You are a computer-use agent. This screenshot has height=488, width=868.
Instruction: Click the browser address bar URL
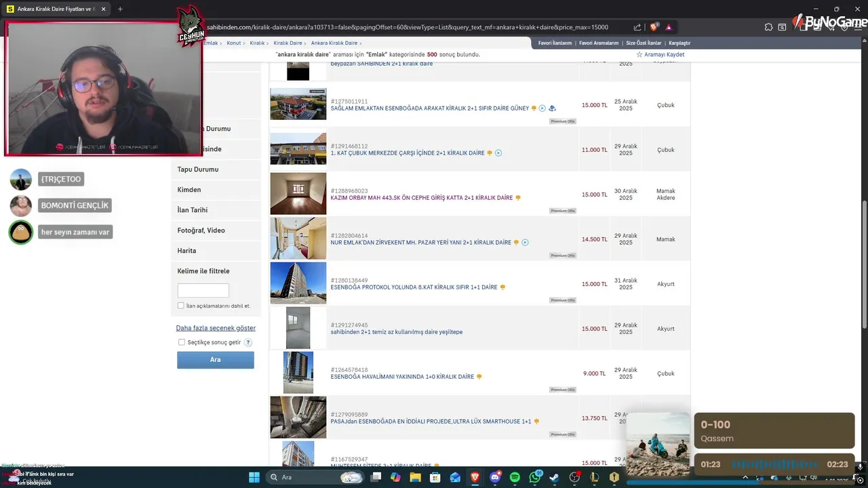click(x=407, y=27)
